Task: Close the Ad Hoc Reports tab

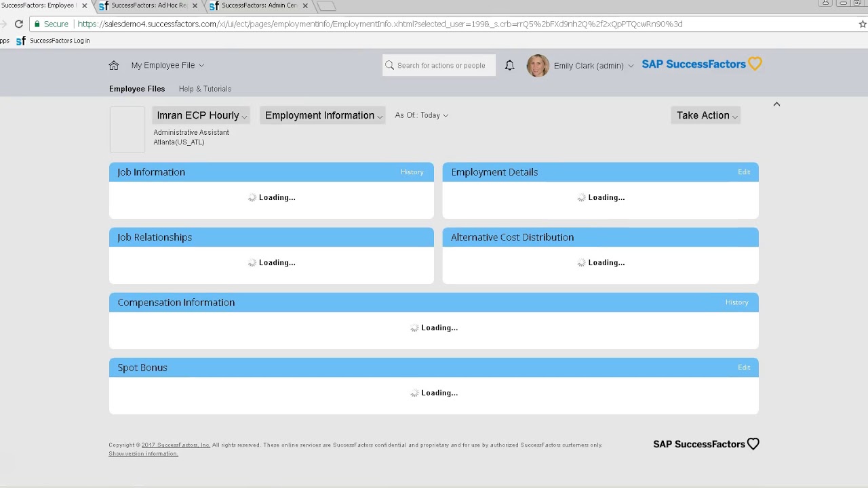Action: click(x=195, y=5)
